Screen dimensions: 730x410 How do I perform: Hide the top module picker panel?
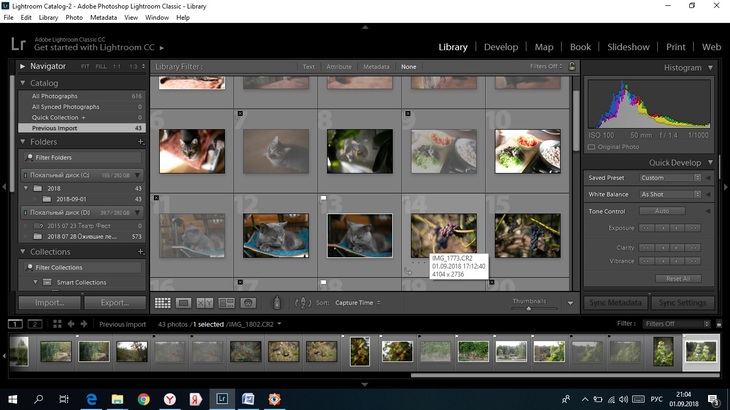click(x=365, y=27)
